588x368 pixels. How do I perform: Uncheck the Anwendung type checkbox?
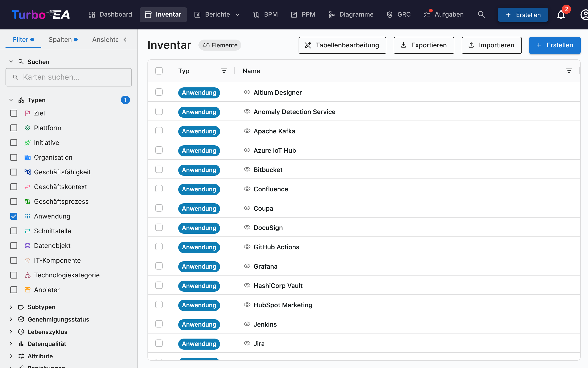14,216
